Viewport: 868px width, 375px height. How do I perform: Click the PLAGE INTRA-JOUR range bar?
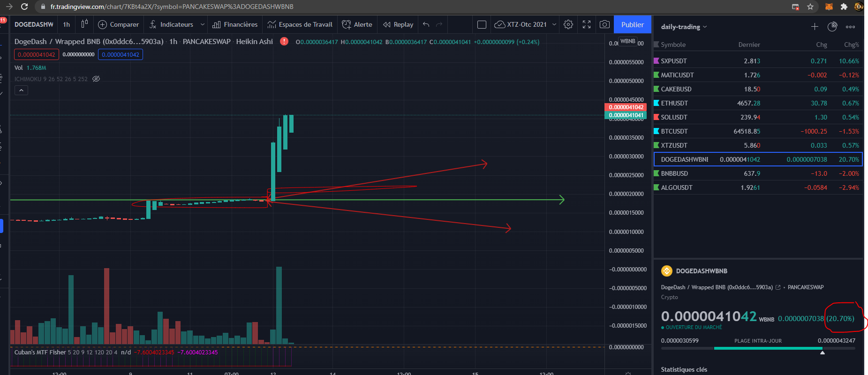coord(758,348)
